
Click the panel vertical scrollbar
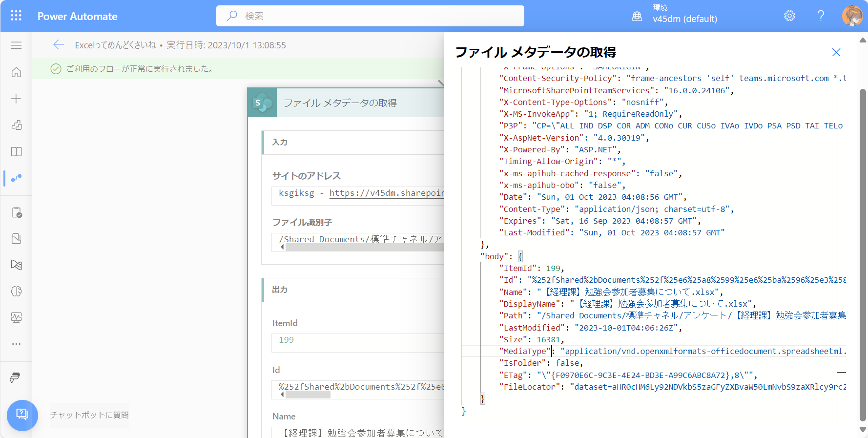pos(863,254)
